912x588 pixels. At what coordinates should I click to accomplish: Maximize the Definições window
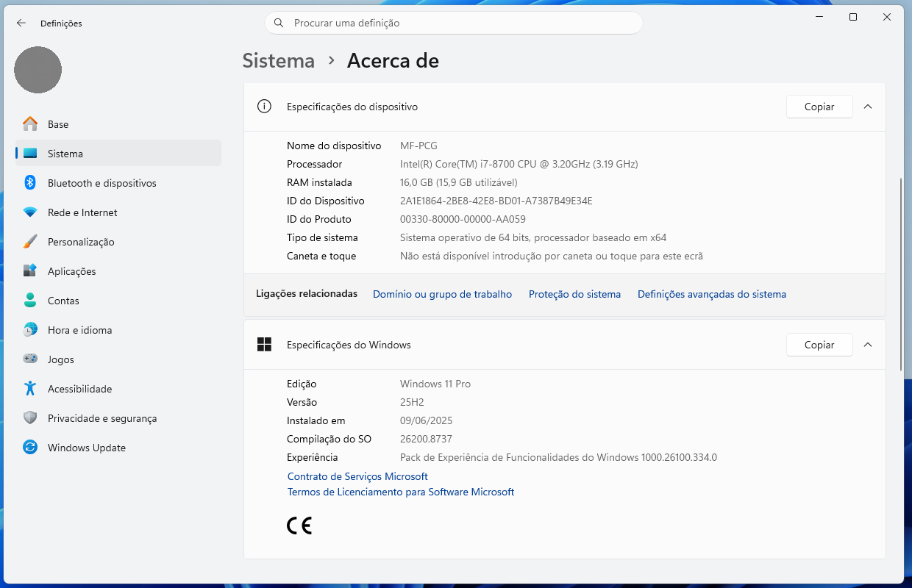[853, 17]
